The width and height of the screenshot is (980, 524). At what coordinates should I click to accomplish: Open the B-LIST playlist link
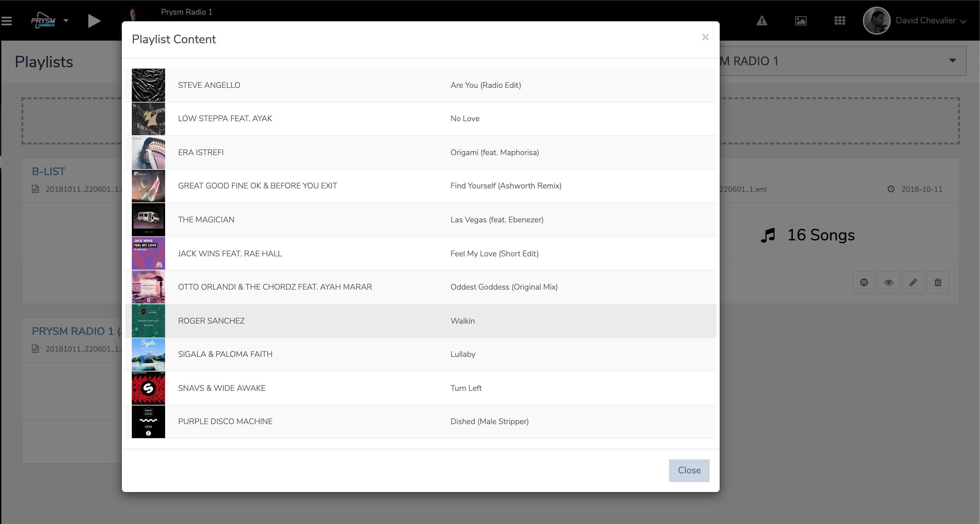(48, 172)
